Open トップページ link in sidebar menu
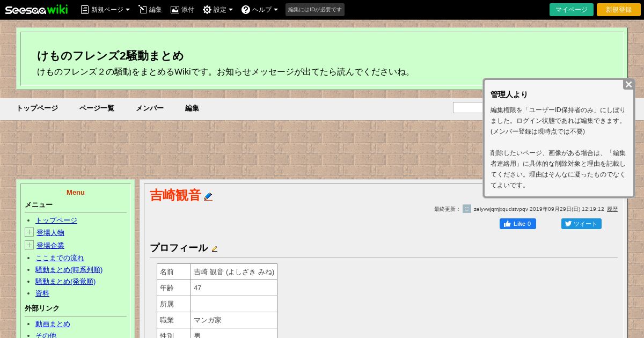 coord(56,220)
